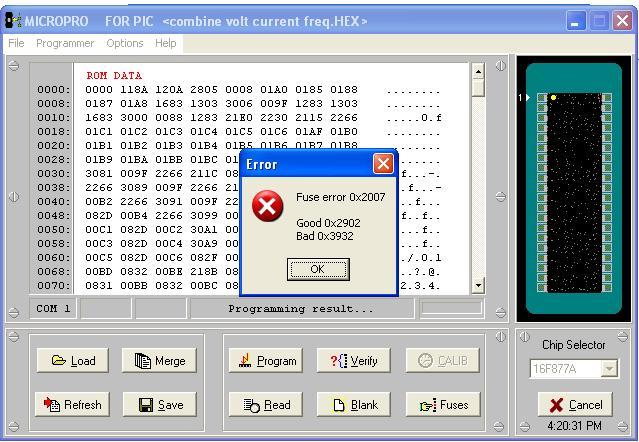
Task: Click the time display 4:20:31 PM
Action: [x=574, y=426]
